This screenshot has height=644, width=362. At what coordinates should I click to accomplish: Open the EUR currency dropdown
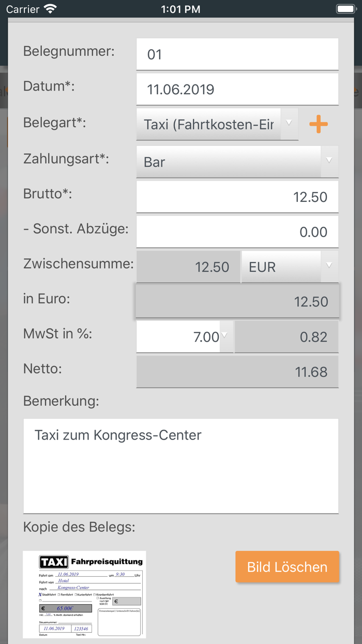click(290, 267)
